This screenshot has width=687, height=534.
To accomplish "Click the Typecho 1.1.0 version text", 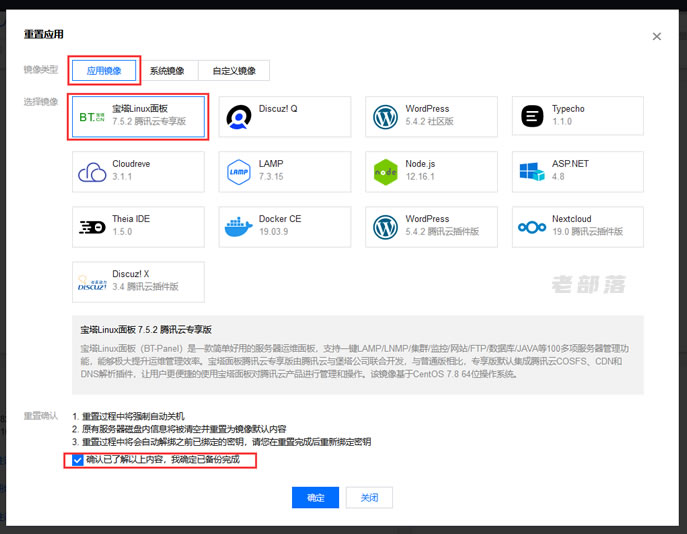I will point(562,121).
